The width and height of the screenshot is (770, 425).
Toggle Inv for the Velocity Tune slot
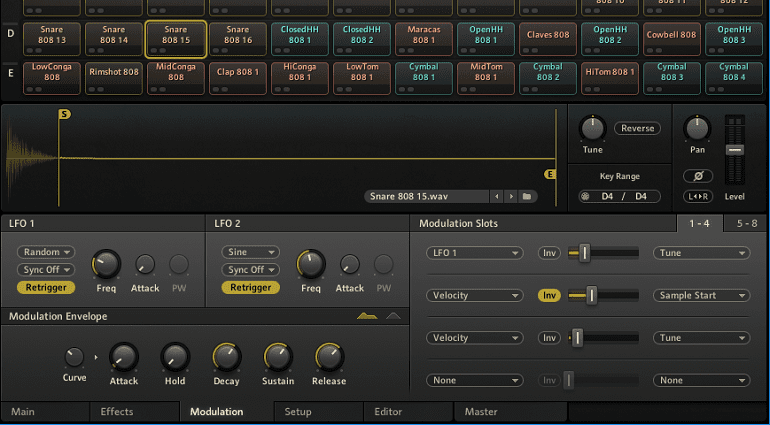pyautogui.click(x=549, y=338)
